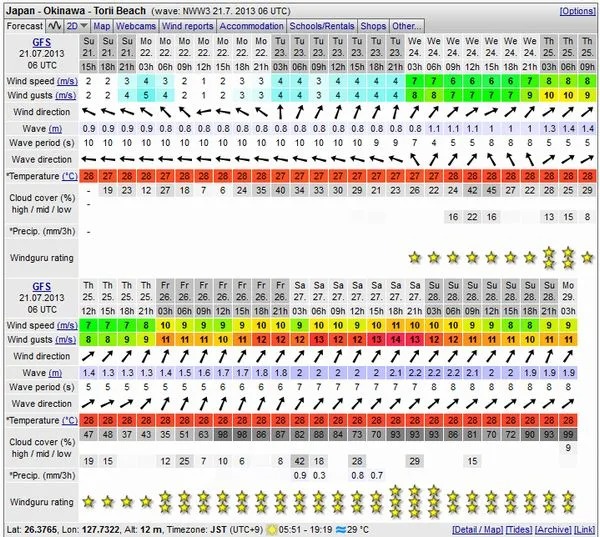This screenshot has width=600, height=537.
Task: Click wave direction arrow under Su 21. 15h
Action: 88,159
